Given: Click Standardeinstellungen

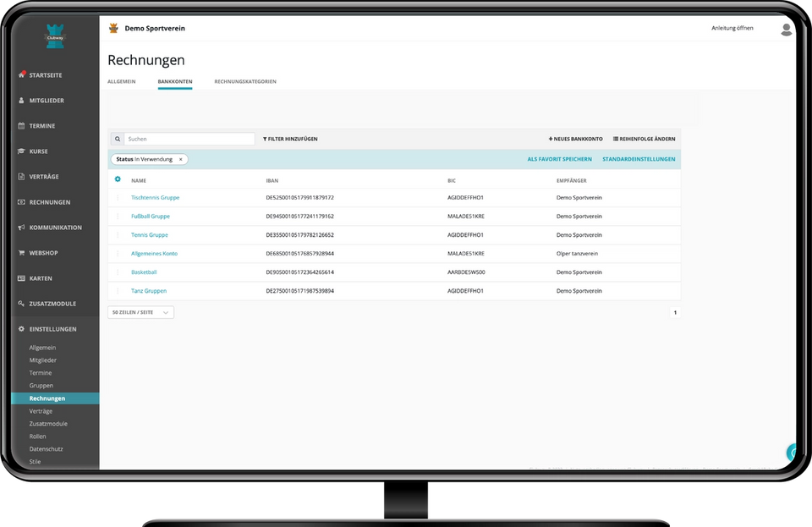Looking at the screenshot, I should coord(639,159).
